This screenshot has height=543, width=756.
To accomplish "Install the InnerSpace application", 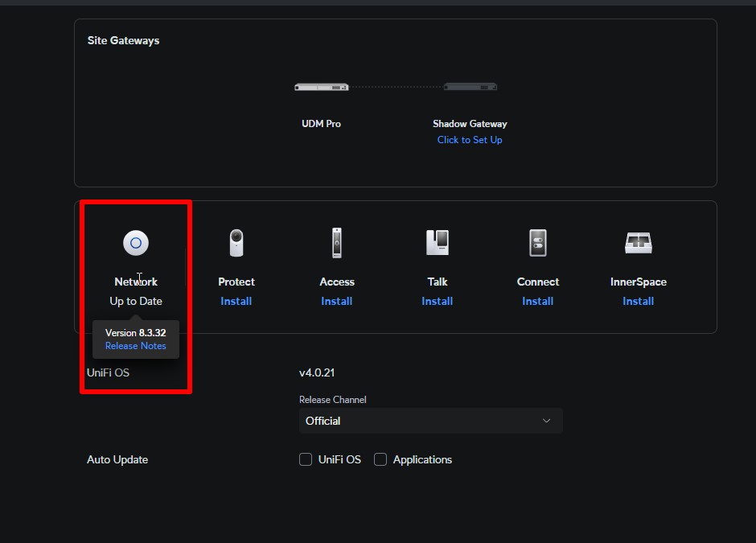I will pyautogui.click(x=639, y=302).
